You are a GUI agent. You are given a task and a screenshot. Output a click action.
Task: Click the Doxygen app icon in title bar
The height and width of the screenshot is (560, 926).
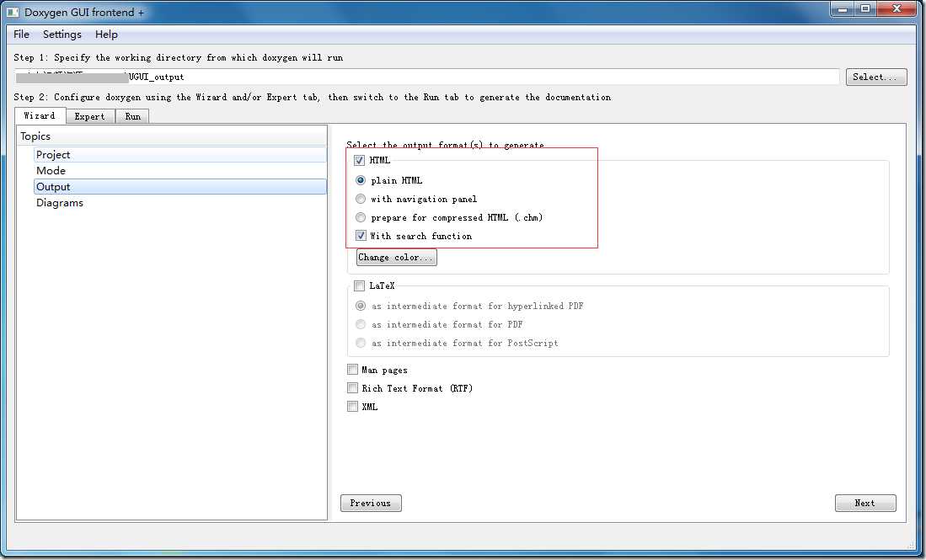tap(13, 12)
